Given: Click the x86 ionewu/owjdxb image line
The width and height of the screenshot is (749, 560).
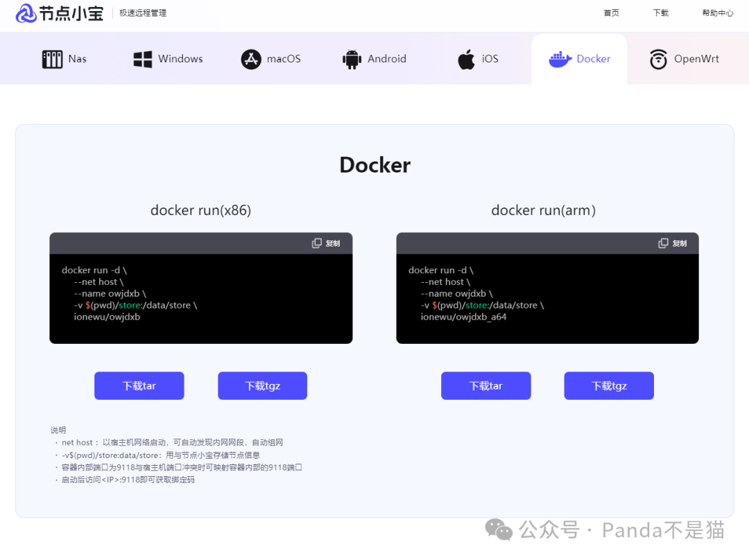Looking at the screenshot, I should pyautogui.click(x=107, y=317).
